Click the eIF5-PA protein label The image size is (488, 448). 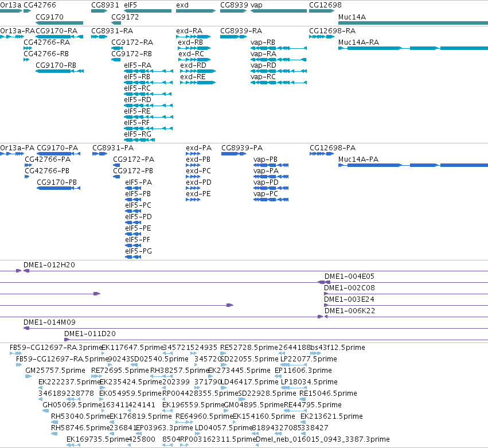pyautogui.click(x=139, y=182)
